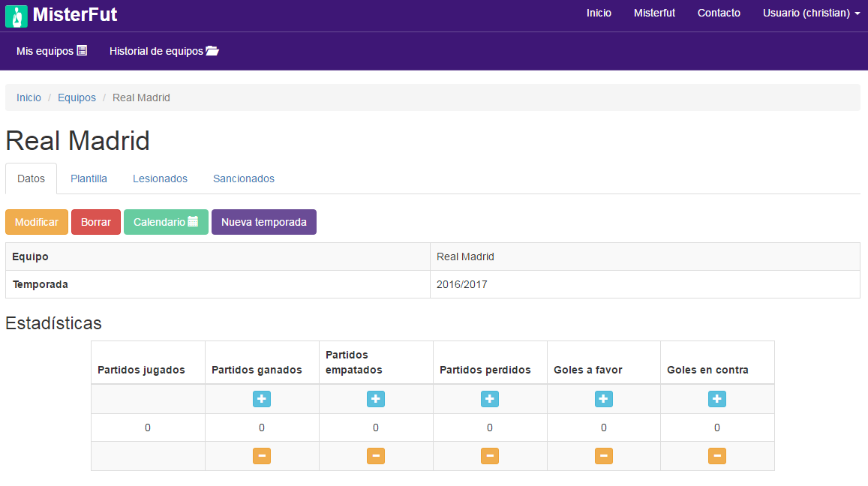The height and width of the screenshot is (486, 868).
Task: Click the MisterFut brand title
Action: 75,15
